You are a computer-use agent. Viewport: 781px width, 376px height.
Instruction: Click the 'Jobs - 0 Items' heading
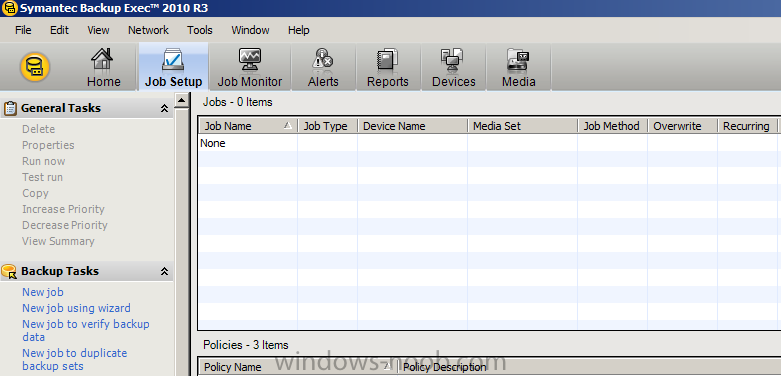pos(238,102)
